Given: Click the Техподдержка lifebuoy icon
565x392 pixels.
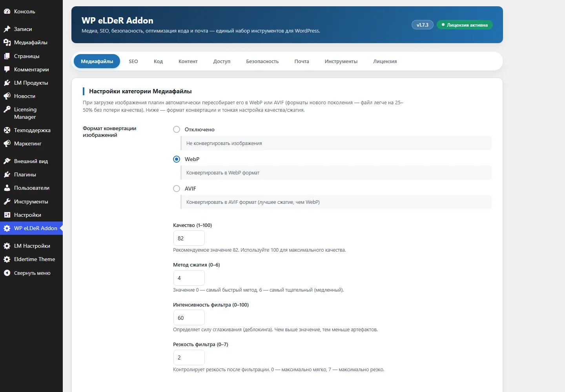Looking at the screenshot, I should [7, 130].
